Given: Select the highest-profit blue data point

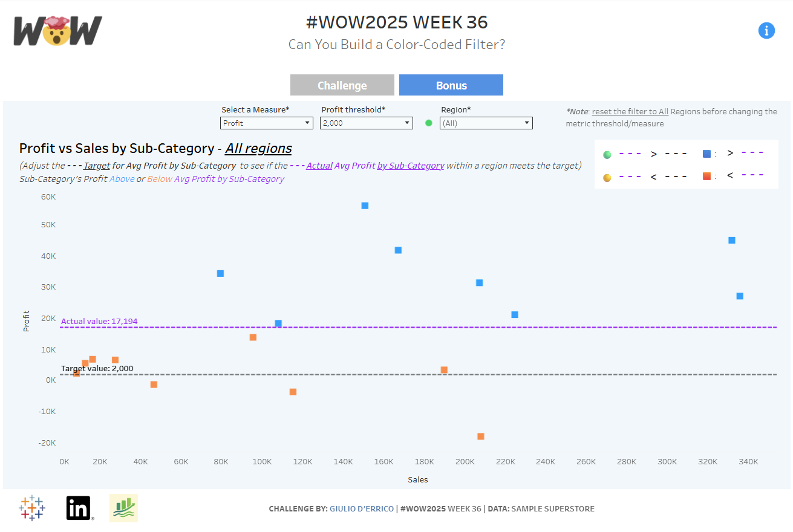Looking at the screenshot, I should pos(365,206).
